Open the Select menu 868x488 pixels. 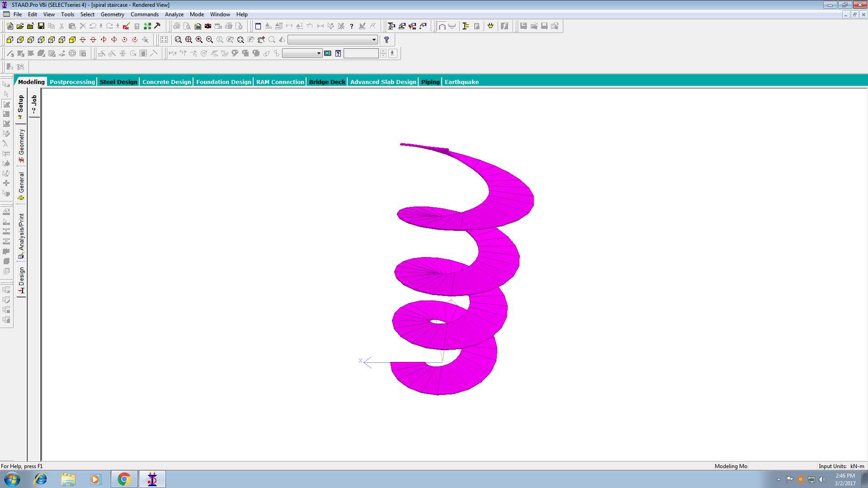[x=87, y=14]
